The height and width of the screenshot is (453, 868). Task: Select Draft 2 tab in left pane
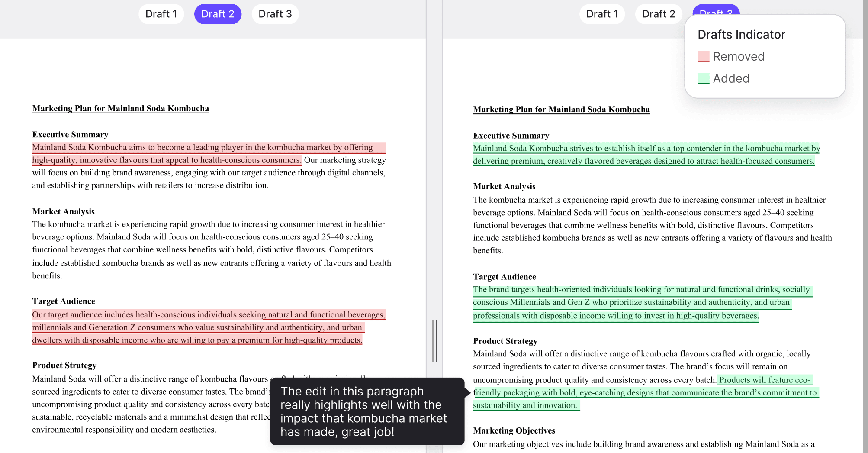218,14
